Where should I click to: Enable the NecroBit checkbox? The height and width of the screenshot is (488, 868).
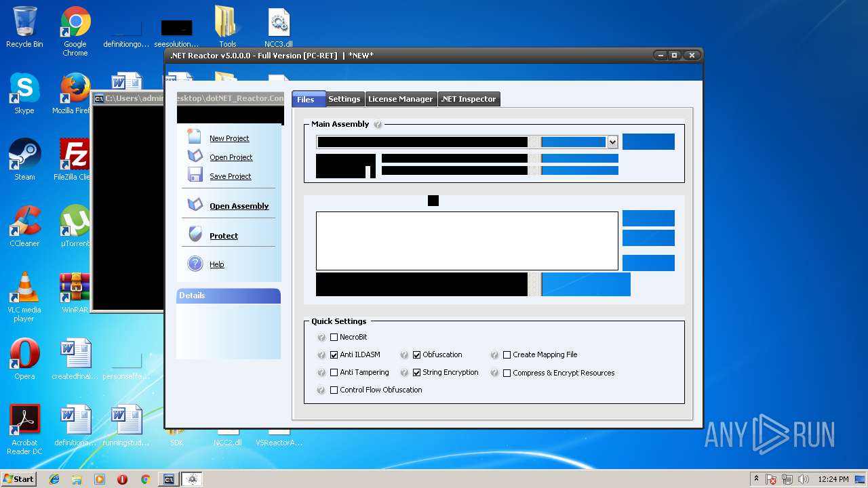click(x=334, y=338)
